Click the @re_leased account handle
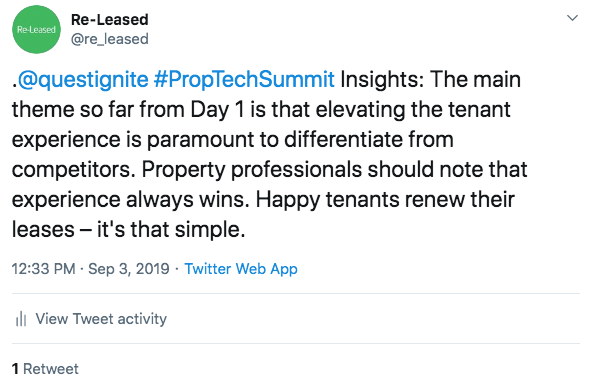592x385 pixels. [109, 39]
